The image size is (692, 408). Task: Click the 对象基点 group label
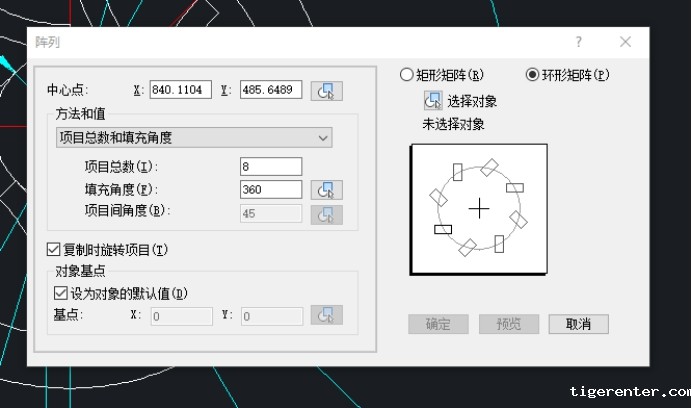coord(80,271)
